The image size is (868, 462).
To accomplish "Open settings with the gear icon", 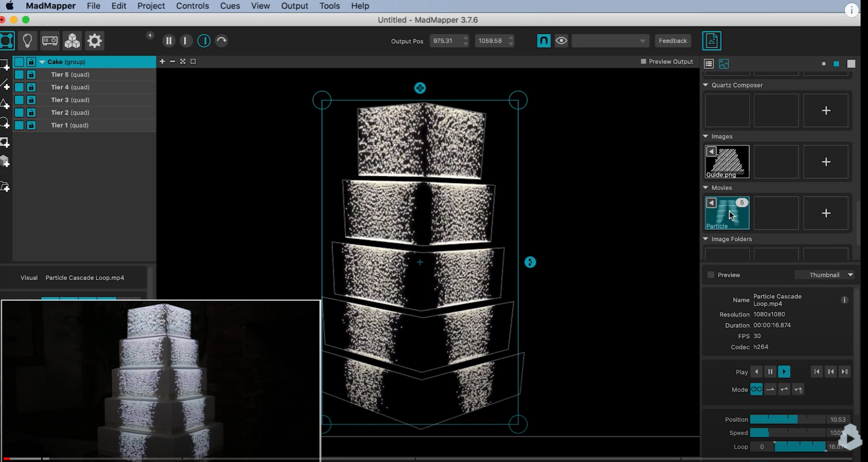I will coord(95,41).
